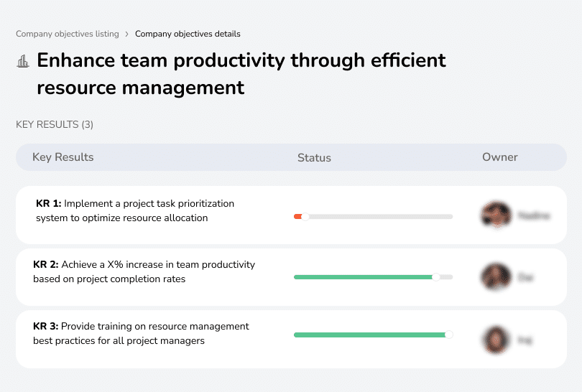
Task: Click the building icon beside the objective title
Action: tap(23, 61)
